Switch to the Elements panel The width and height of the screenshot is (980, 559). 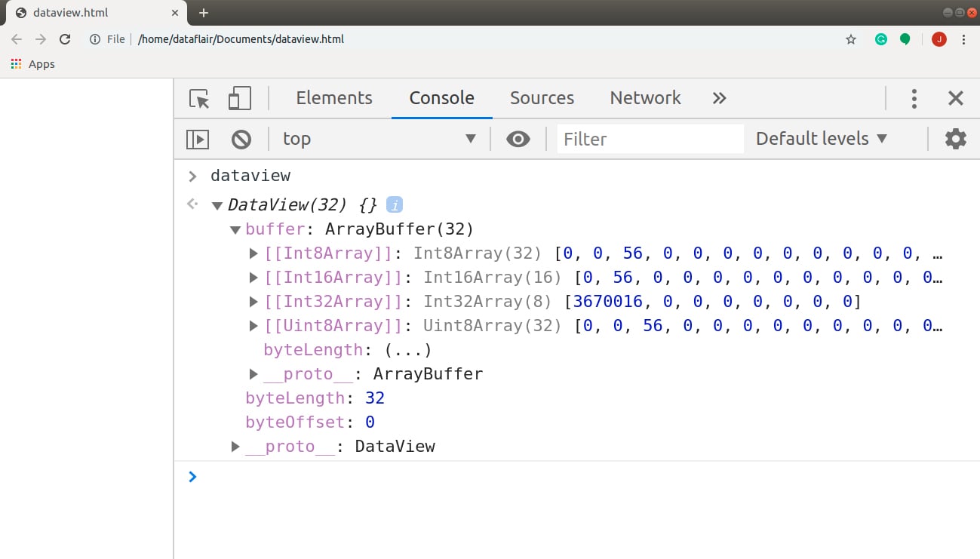click(334, 98)
